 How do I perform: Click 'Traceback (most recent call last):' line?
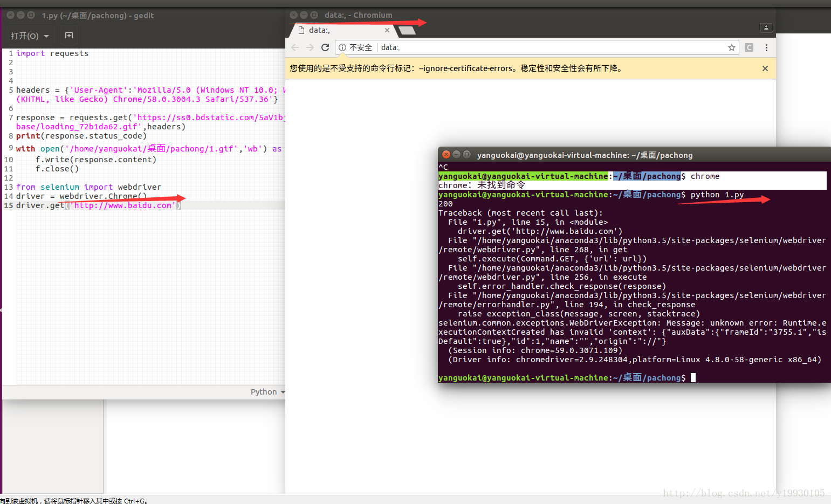pos(521,213)
